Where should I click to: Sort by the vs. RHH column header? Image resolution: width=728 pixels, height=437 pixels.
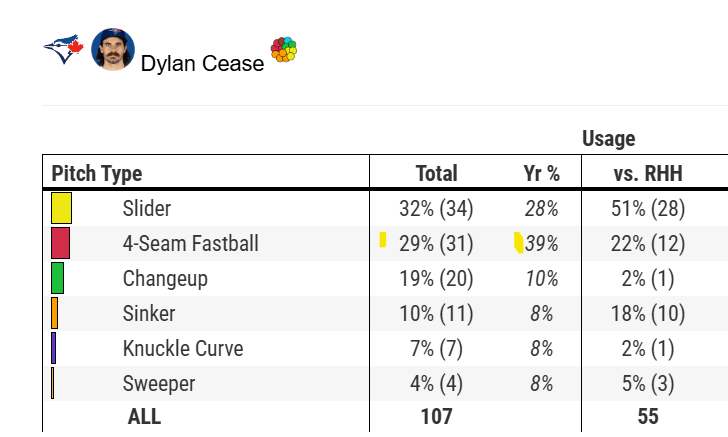pos(647,174)
